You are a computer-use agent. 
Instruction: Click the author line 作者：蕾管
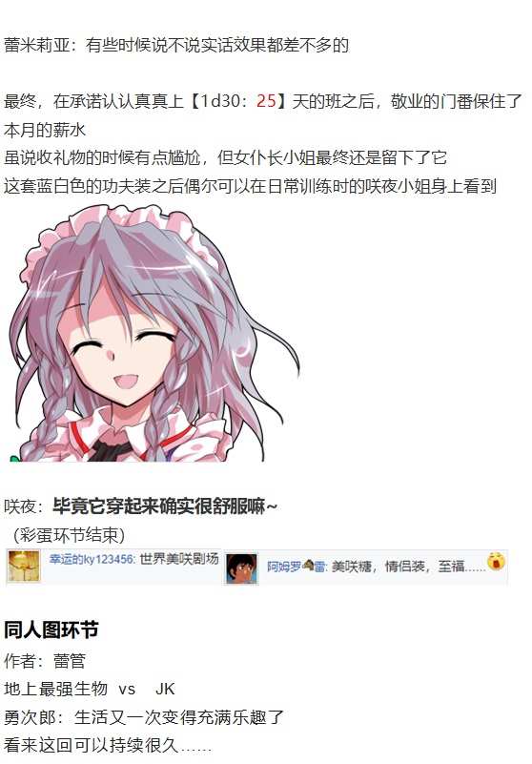point(45,661)
